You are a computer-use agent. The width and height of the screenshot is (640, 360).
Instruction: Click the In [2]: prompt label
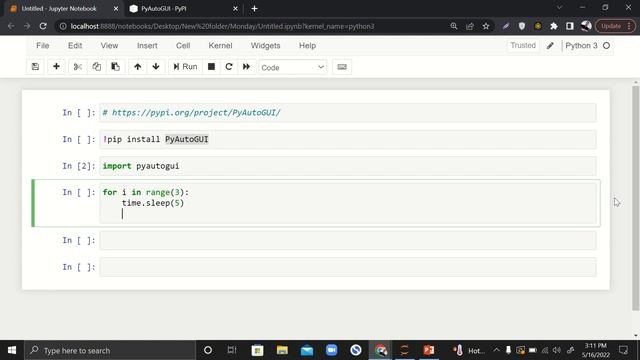[x=79, y=166]
